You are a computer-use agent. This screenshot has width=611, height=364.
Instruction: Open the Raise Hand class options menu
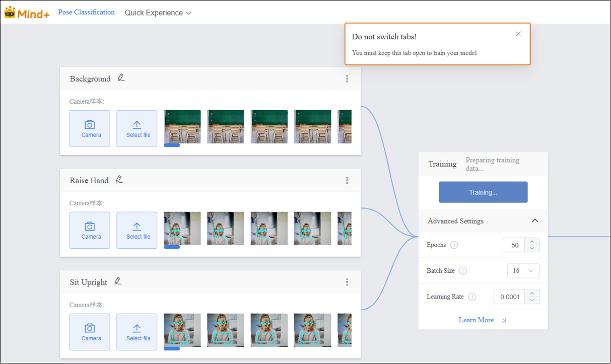click(347, 181)
